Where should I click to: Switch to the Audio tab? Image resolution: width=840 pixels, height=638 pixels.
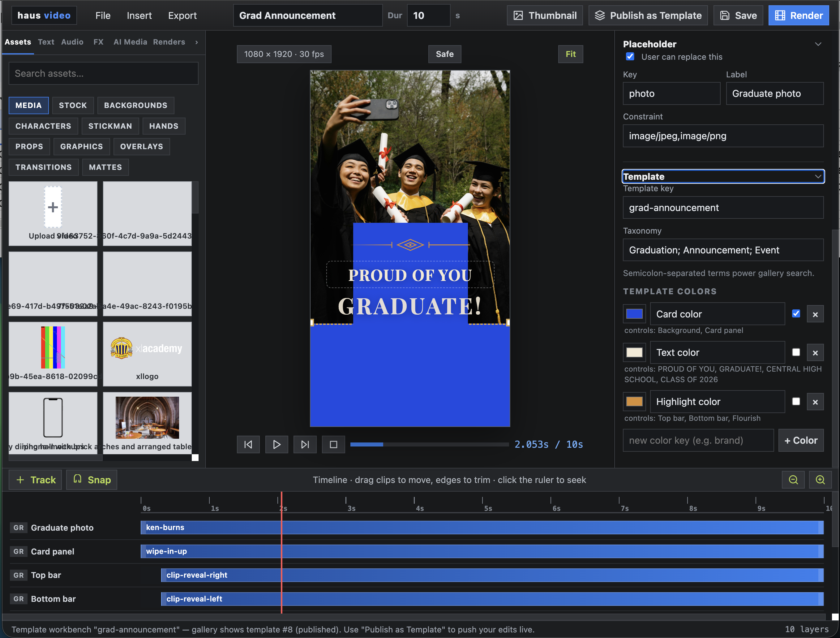[x=72, y=42]
